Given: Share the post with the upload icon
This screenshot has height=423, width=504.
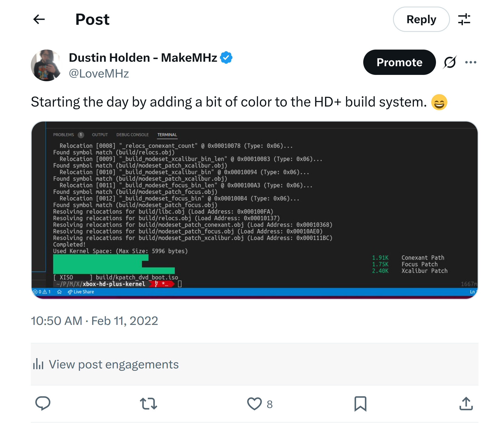Looking at the screenshot, I should 466,403.
